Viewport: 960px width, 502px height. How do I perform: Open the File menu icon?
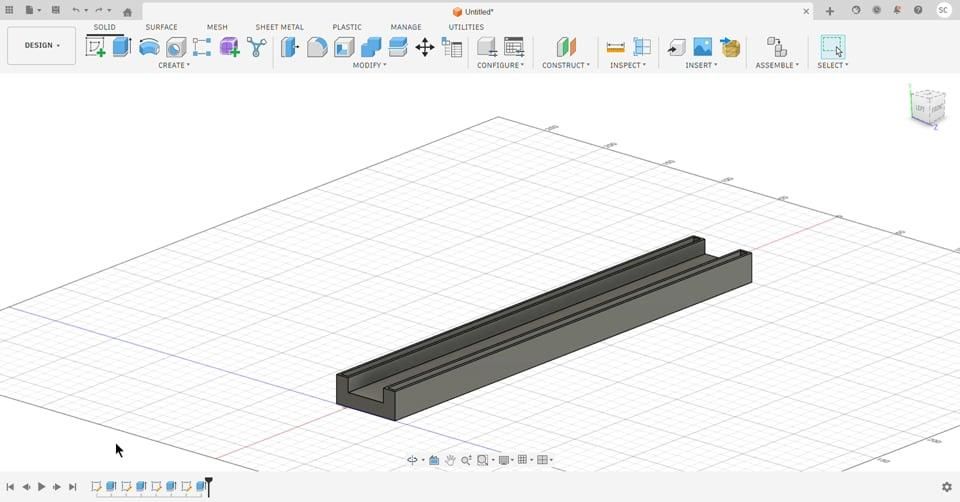31,10
